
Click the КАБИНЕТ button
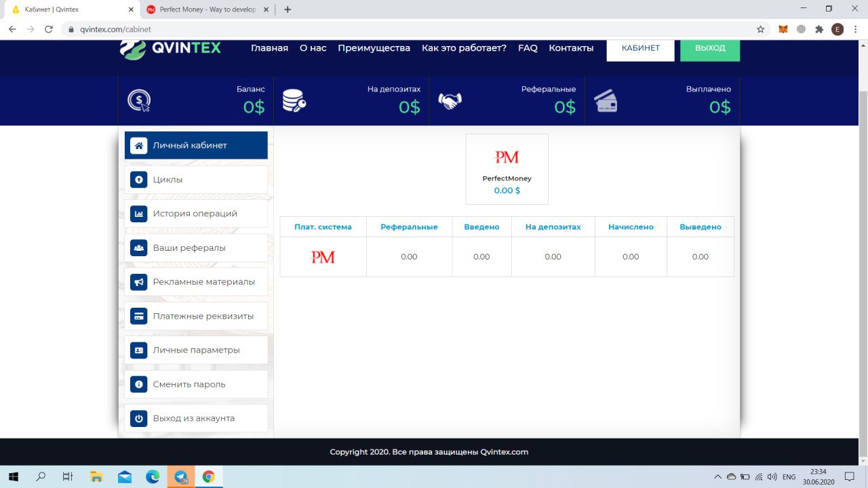pos(640,49)
